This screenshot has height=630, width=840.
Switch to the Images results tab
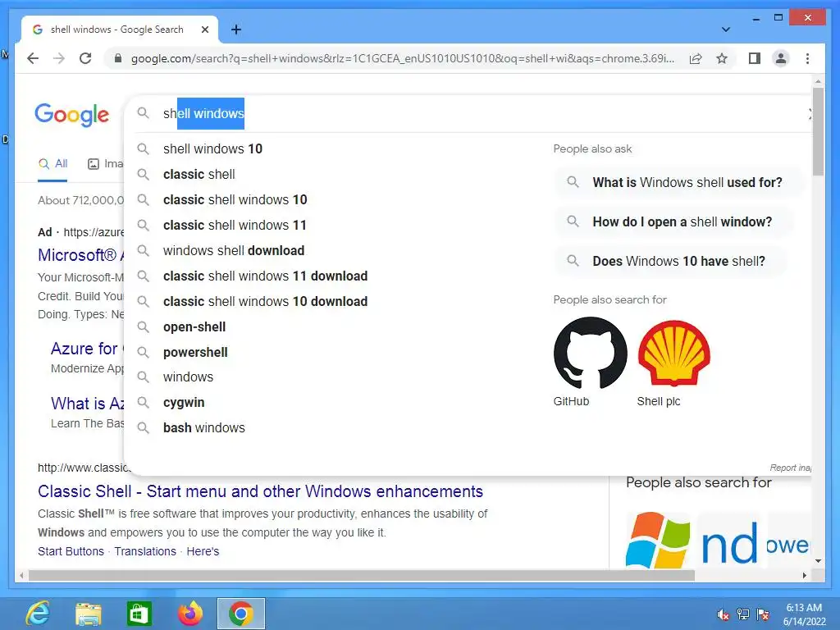(106, 164)
